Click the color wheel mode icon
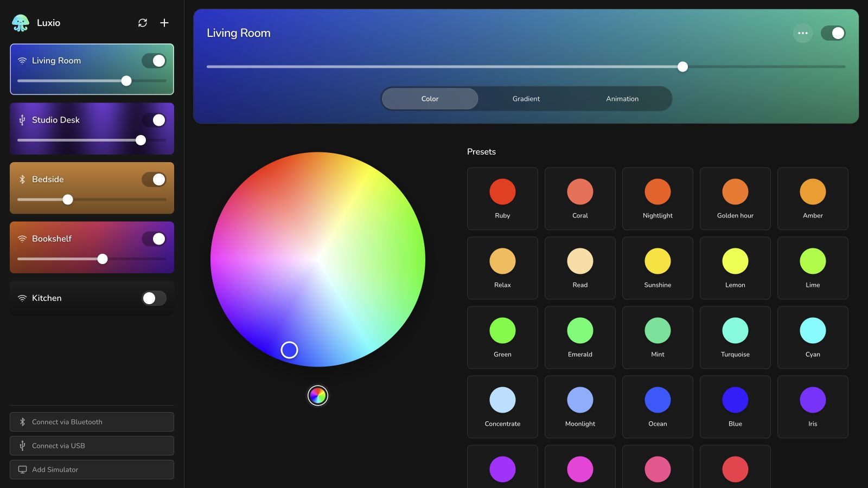The width and height of the screenshot is (868, 488). click(318, 396)
